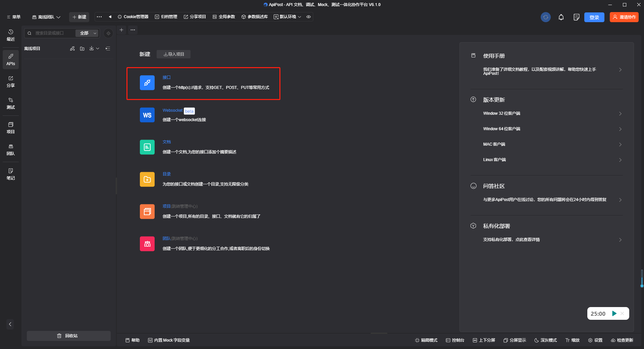
Task: Click the 邀请协作 invite button
Action: pyautogui.click(x=624, y=17)
